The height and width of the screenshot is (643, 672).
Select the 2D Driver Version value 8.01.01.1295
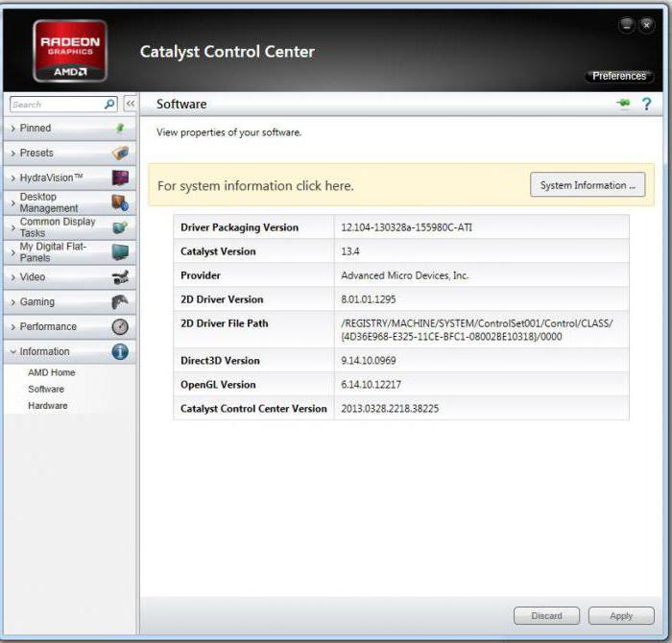369,299
